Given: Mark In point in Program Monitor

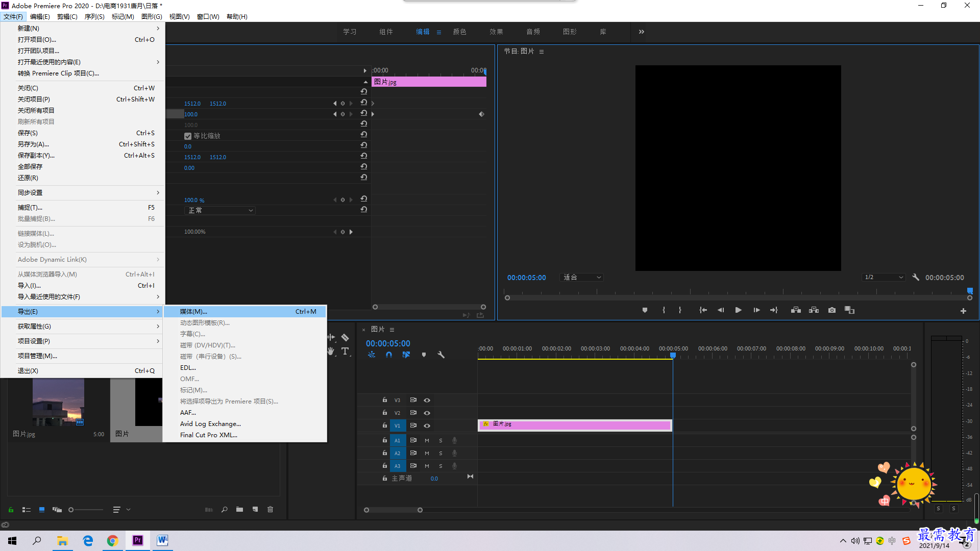Looking at the screenshot, I should pos(664,310).
